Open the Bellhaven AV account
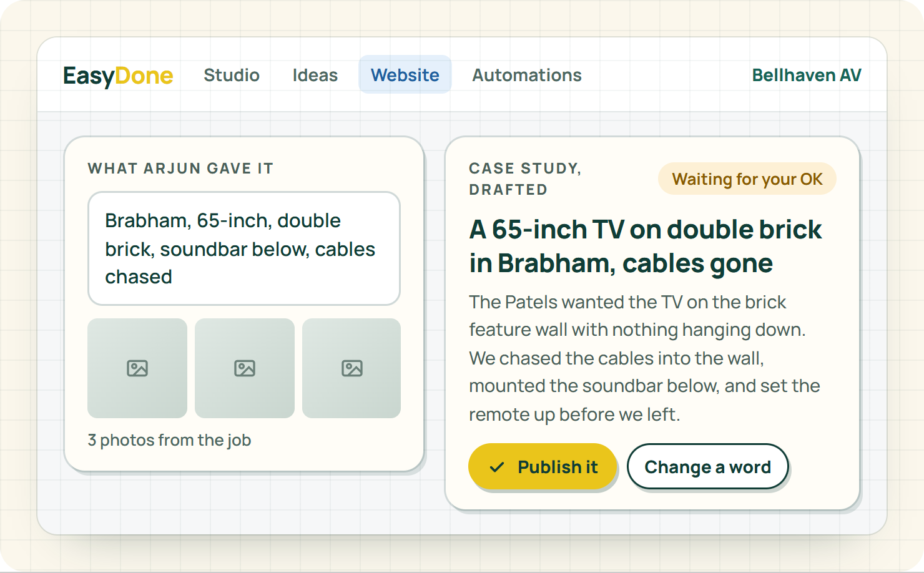This screenshot has width=924, height=573. pos(807,75)
